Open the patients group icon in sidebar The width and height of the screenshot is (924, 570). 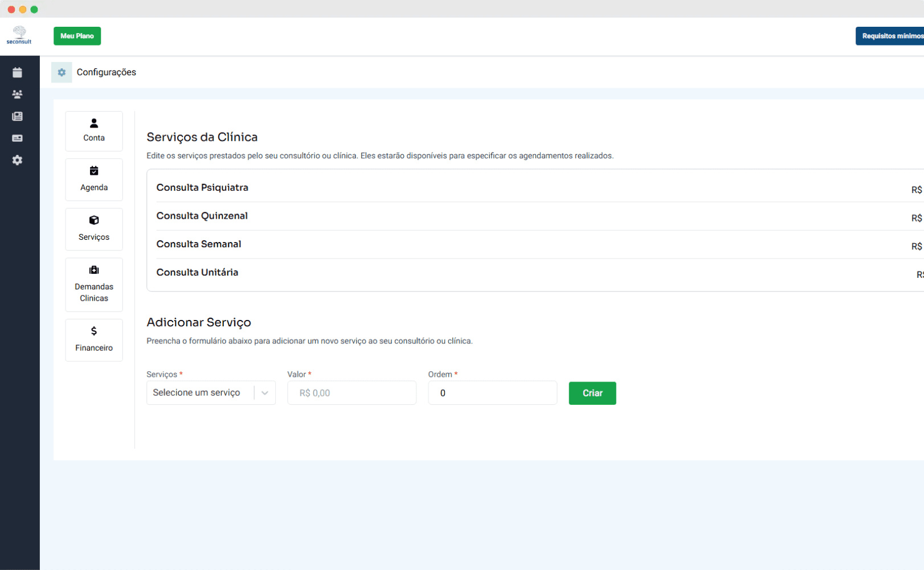(x=17, y=95)
